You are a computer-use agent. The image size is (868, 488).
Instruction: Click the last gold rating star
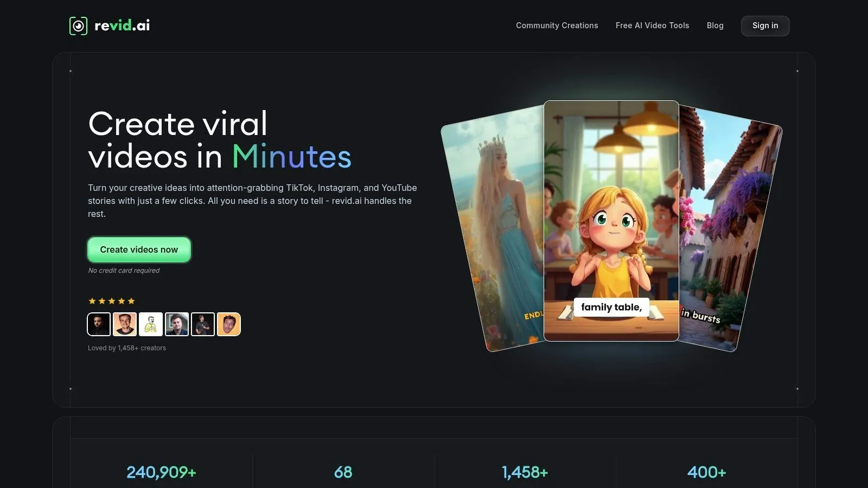pyautogui.click(x=131, y=301)
